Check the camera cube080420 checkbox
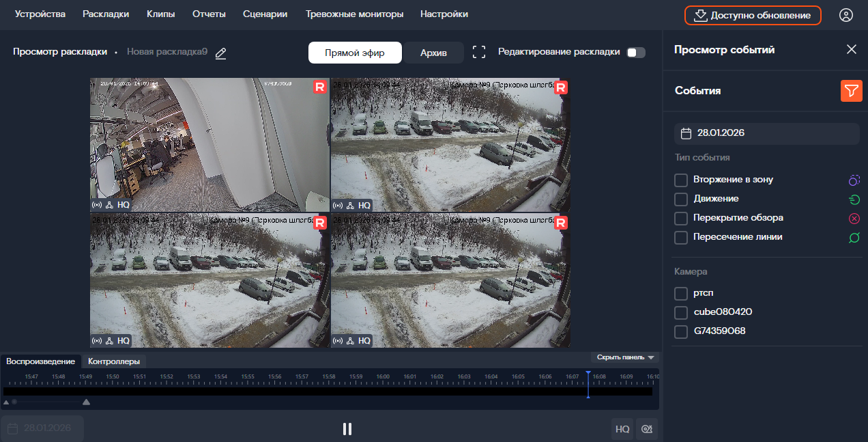 680,312
